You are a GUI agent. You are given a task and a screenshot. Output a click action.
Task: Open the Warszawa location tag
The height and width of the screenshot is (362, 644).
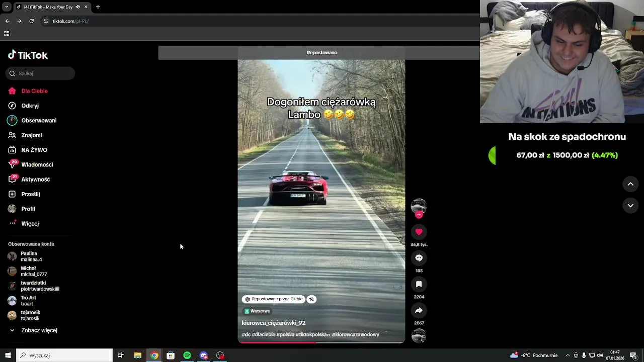point(257,311)
